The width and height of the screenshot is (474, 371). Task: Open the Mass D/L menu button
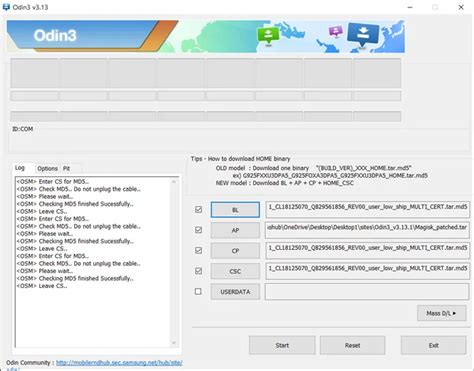click(442, 313)
